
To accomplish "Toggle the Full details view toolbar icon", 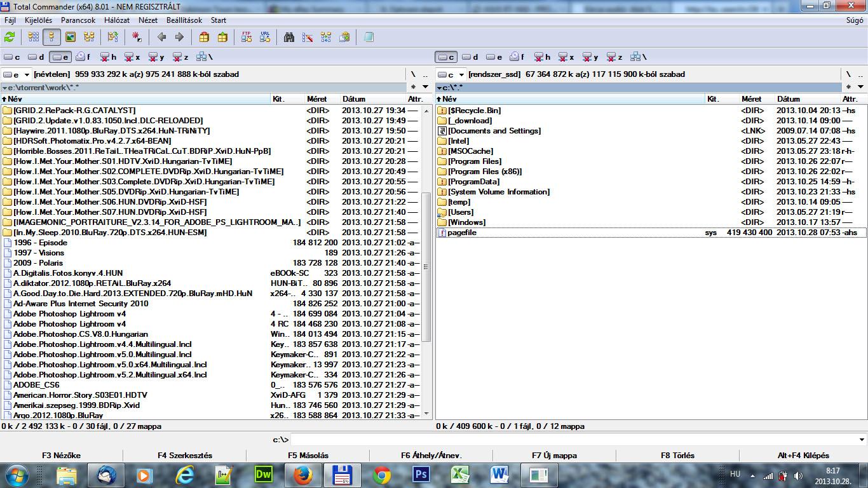I will point(52,37).
